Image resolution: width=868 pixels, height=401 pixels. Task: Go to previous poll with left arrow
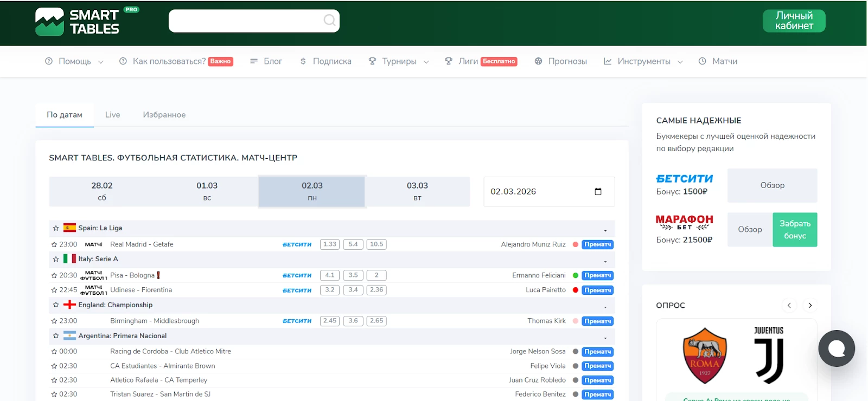pyautogui.click(x=789, y=306)
